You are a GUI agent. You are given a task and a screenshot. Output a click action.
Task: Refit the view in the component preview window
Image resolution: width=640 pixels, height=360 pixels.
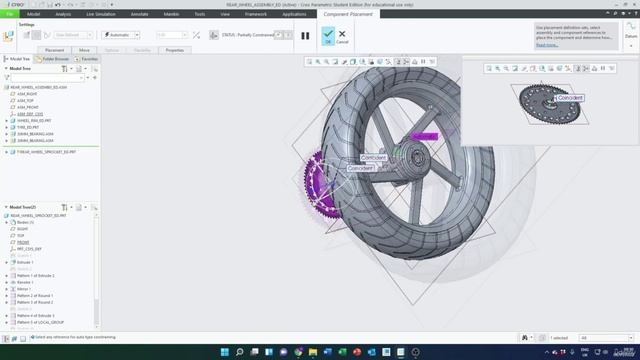click(x=489, y=69)
